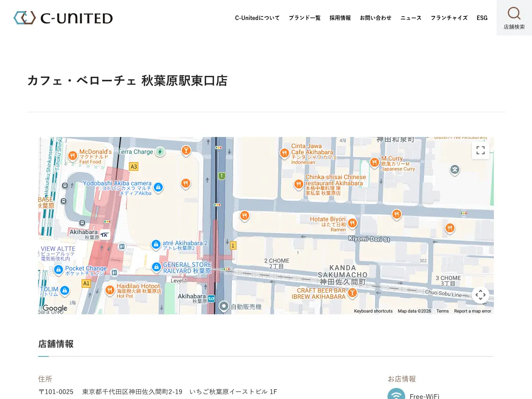
Task: Click the McDonald's restaurant pin
Action: (73, 156)
